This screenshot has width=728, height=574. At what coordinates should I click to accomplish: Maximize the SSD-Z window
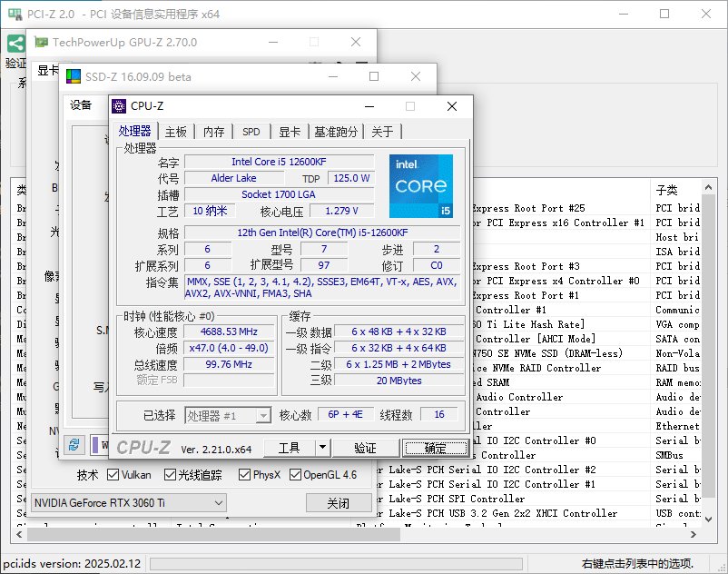374,76
